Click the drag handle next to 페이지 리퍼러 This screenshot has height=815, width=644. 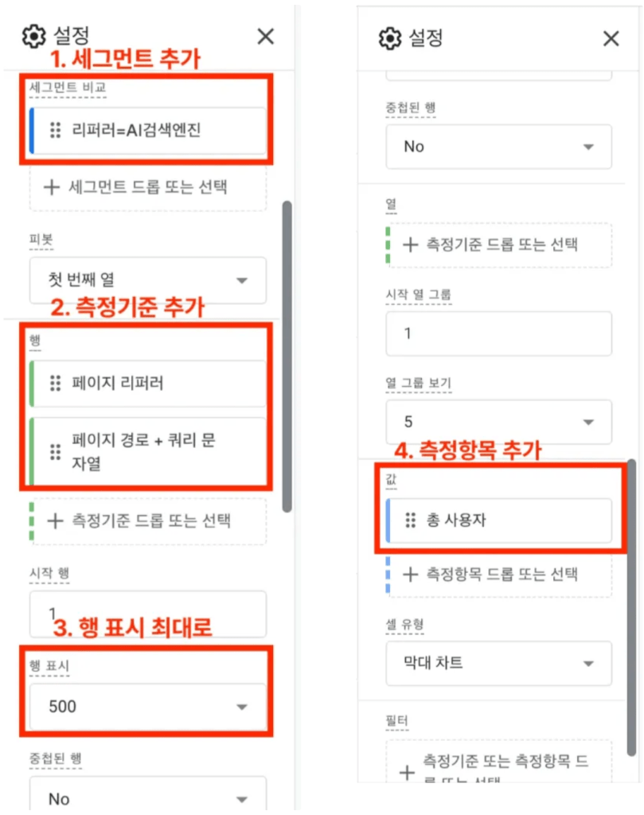[x=54, y=381]
